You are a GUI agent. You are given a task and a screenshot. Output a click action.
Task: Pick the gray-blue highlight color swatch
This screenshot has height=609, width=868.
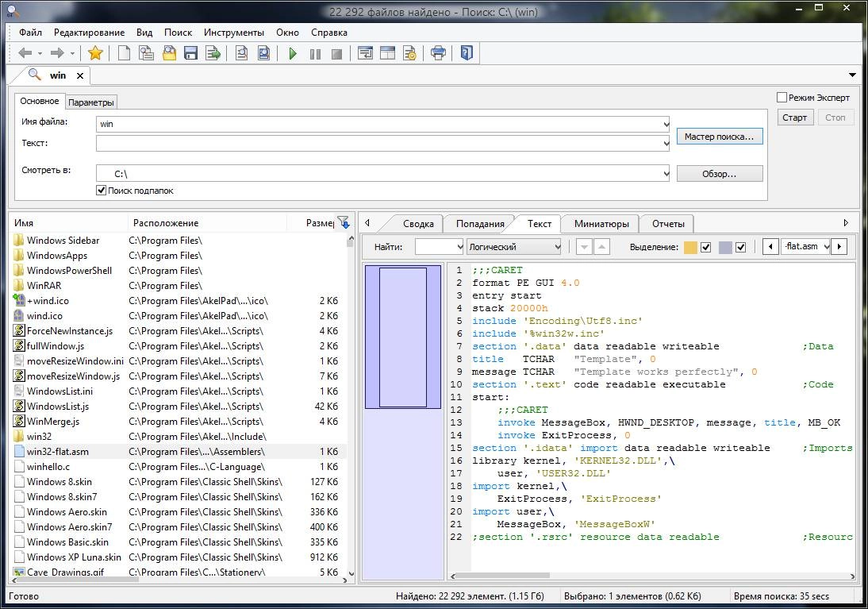point(725,248)
